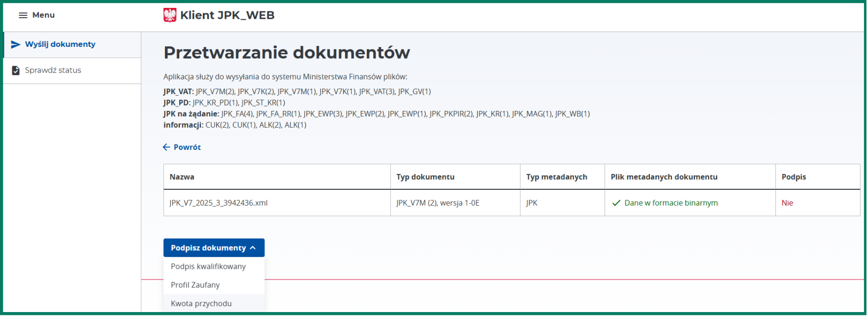
Task: Choose Profil Zaufany signing option
Action: (214, 285)
